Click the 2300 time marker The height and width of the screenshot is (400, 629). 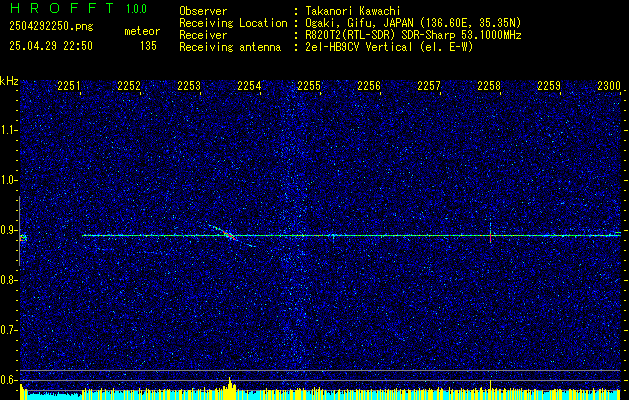[609, 85]
